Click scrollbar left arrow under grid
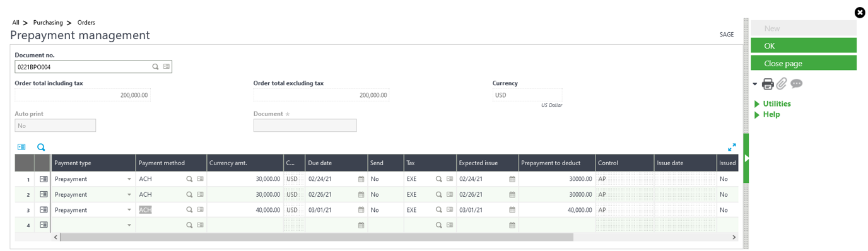 pyautogui.click(x=56, y=237)
